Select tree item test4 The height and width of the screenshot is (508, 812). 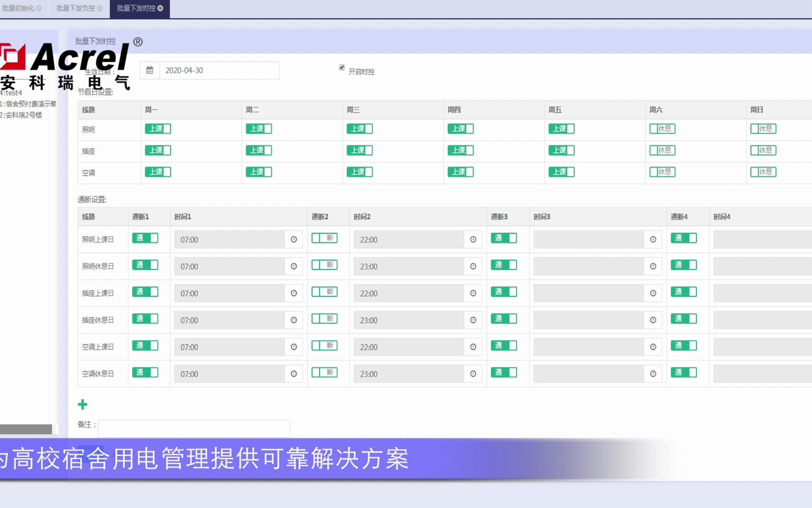[x=11, y=93]
